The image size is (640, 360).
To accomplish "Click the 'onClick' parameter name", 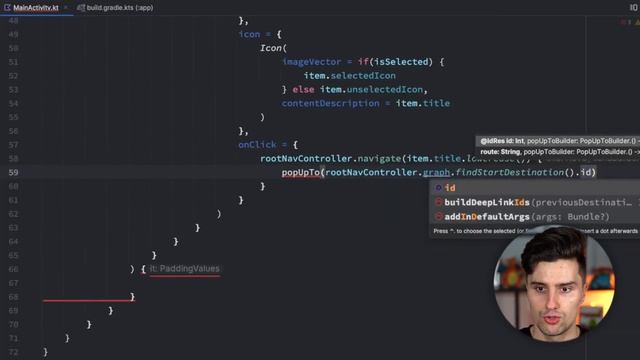I will point(257,145).
